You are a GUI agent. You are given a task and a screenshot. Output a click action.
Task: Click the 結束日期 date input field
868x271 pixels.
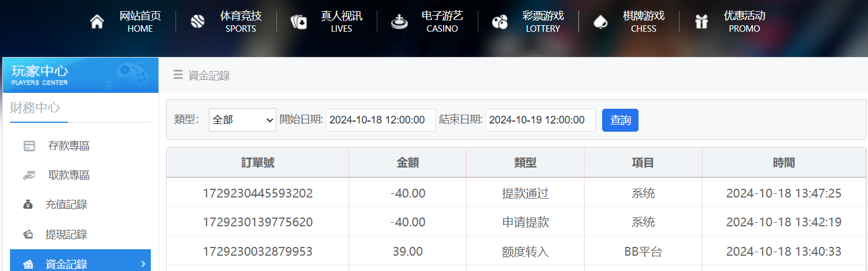540,120
